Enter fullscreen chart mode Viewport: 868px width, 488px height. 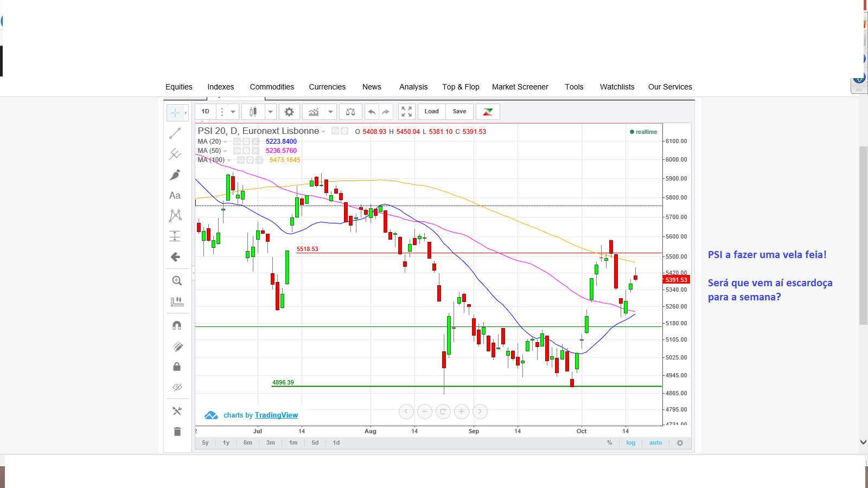407,112
